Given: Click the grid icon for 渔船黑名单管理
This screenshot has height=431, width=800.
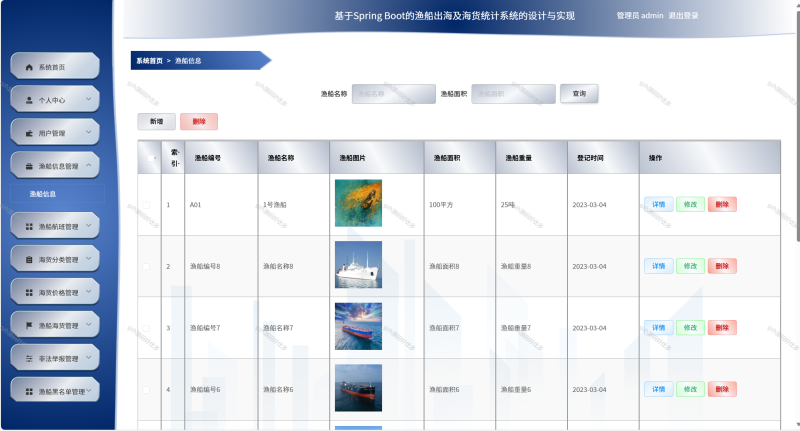Looking at the screenshot, I should (29, 392).
